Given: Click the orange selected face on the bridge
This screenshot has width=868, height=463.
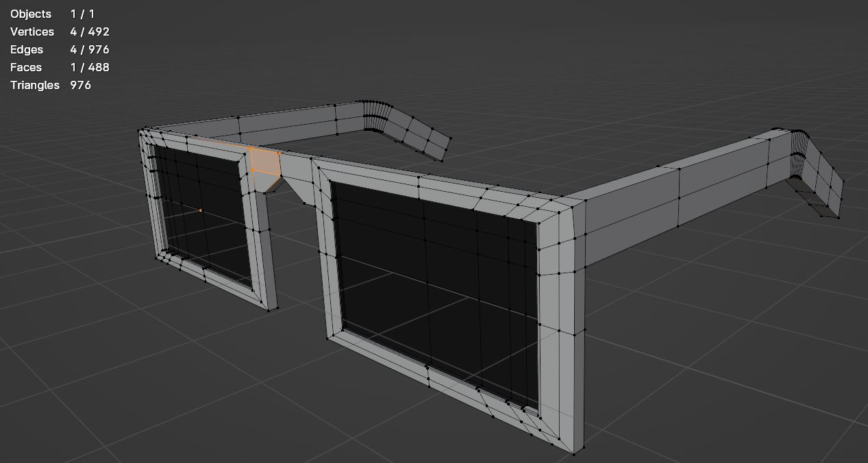Looking at the screenshot, I should click(265, 162).
